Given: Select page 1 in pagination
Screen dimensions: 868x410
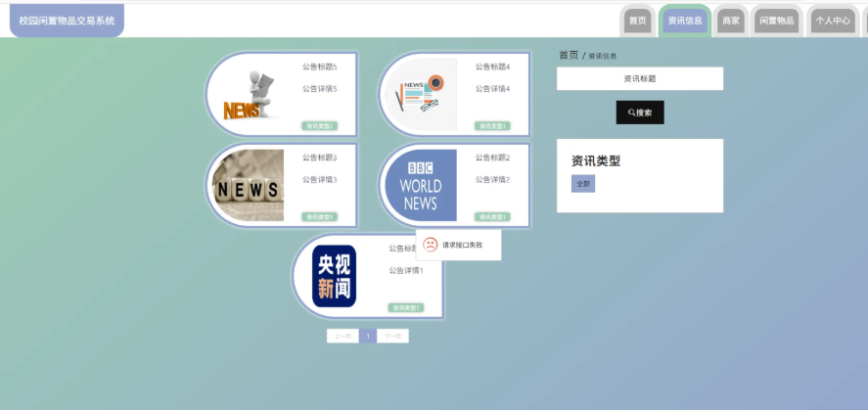Looking at the screenshot, I should [368, 336].
